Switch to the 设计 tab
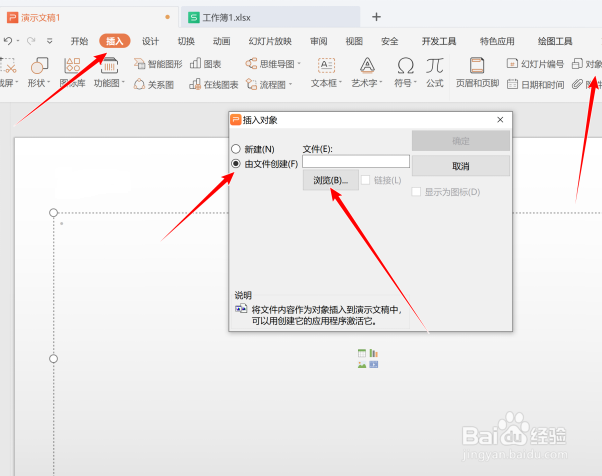This screenshot has height=476, width=602. [x=150, y=41]
